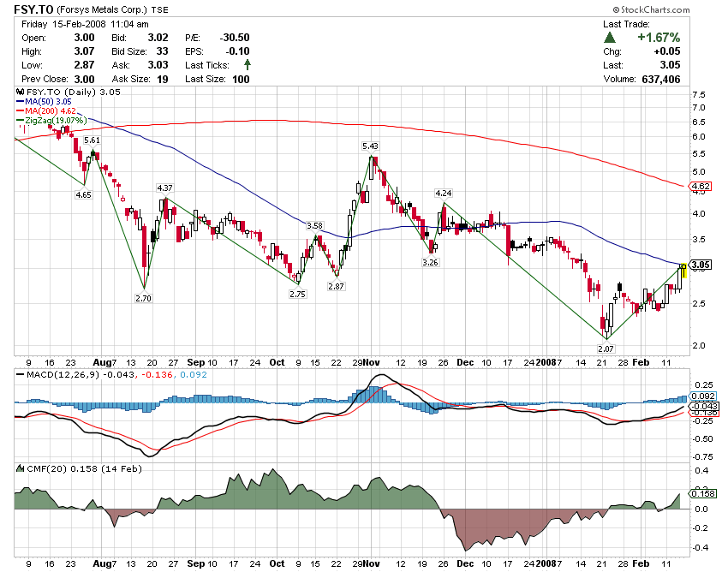The width and height of the screenshot is (728, 572).
Task: Click the red MA(200) legend line marker
Action: pos(21,111)
